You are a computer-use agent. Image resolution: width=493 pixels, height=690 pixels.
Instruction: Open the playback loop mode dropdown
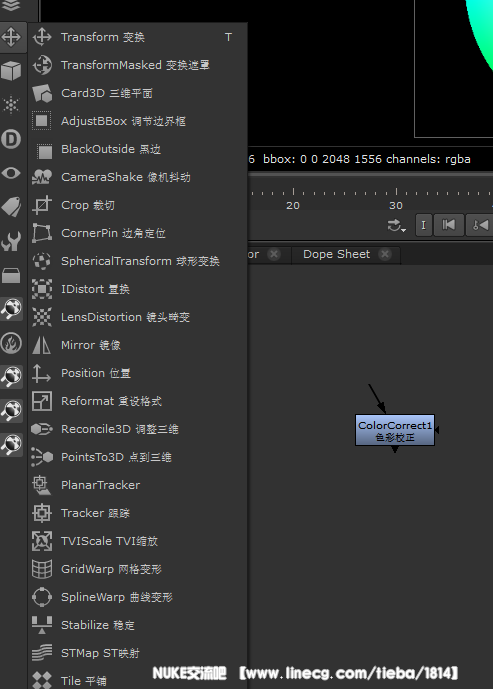[x=397, y=226]
